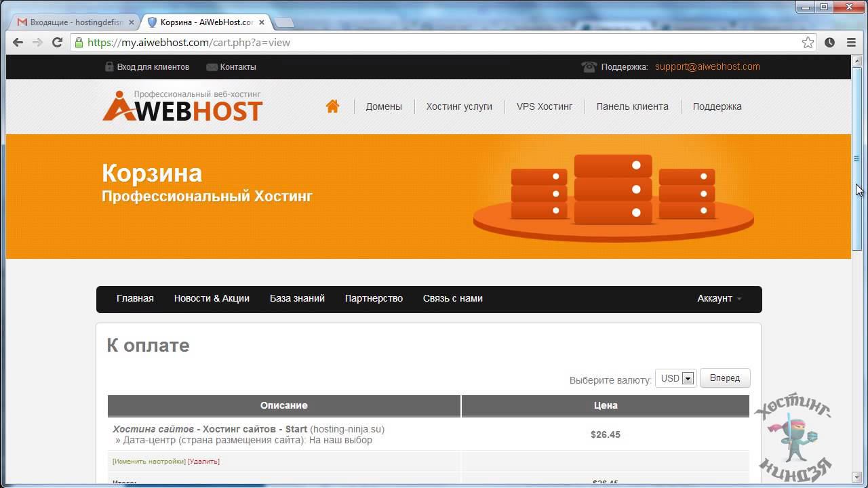
Task: Open База знаний section
Action: (x=297, y=298)
